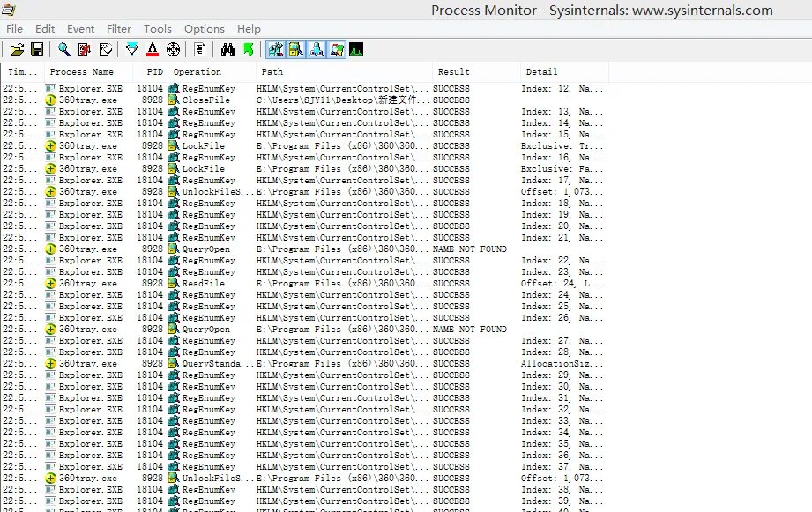Open the Help menu
812x512 pixels.
(x=250, y=29)
